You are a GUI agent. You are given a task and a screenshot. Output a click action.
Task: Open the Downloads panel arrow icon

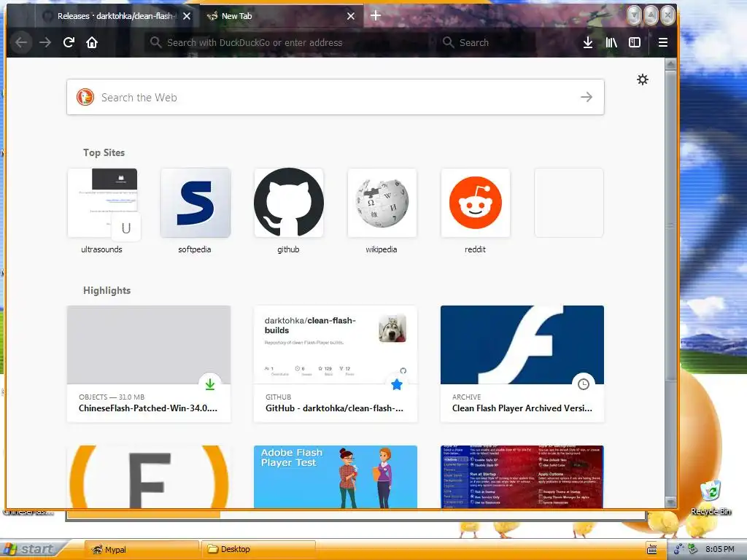(588, 42)
